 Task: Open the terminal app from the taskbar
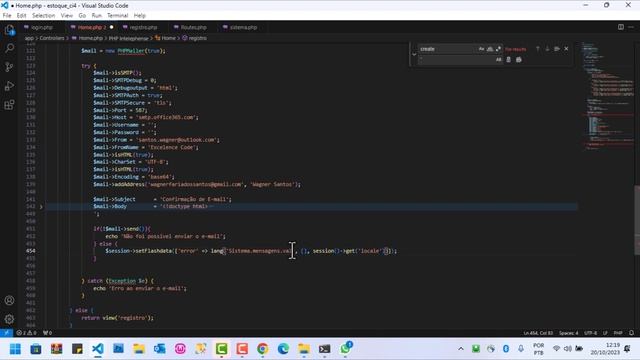coord(324,349)
